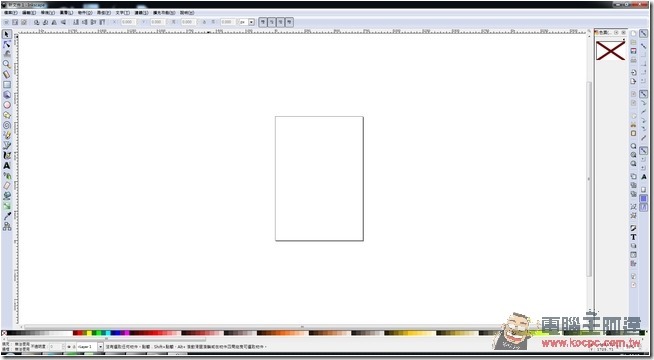Open Text and Font dialog icon
654x360 pixels.
point(633,237)
